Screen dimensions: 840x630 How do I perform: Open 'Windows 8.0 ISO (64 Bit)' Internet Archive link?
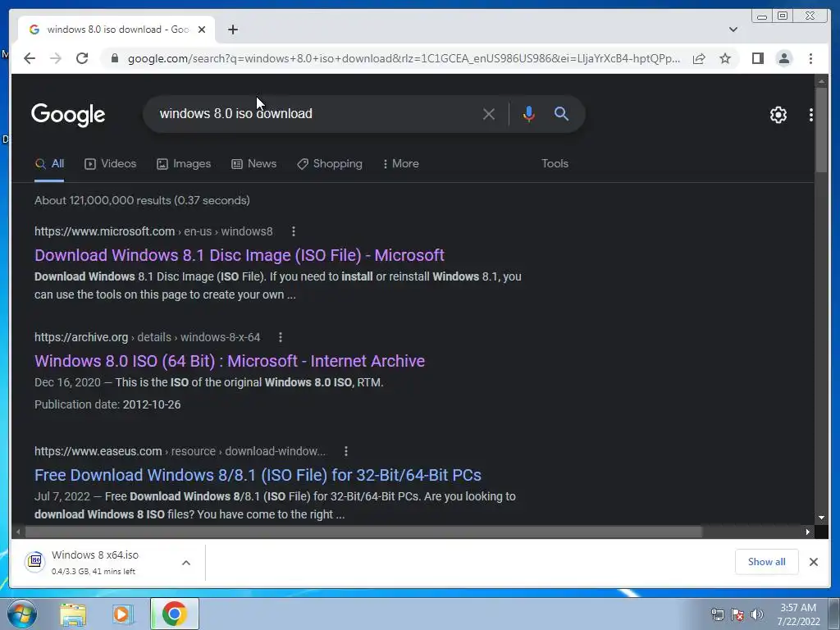(x=230, y=361)
